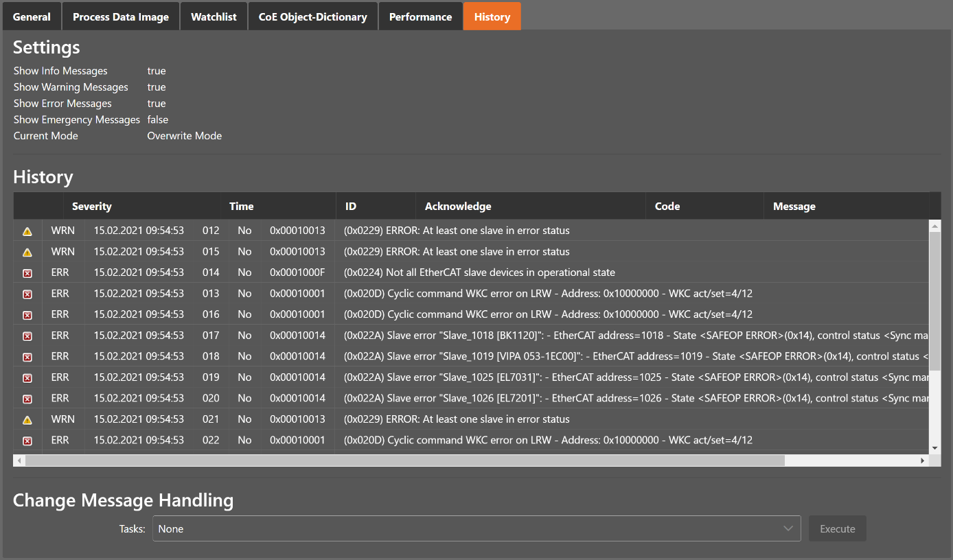This screenshot has width=953, height=560.
Task: Click the Tasks combo box chevron arrow
Action: click(x=788, y=528)
